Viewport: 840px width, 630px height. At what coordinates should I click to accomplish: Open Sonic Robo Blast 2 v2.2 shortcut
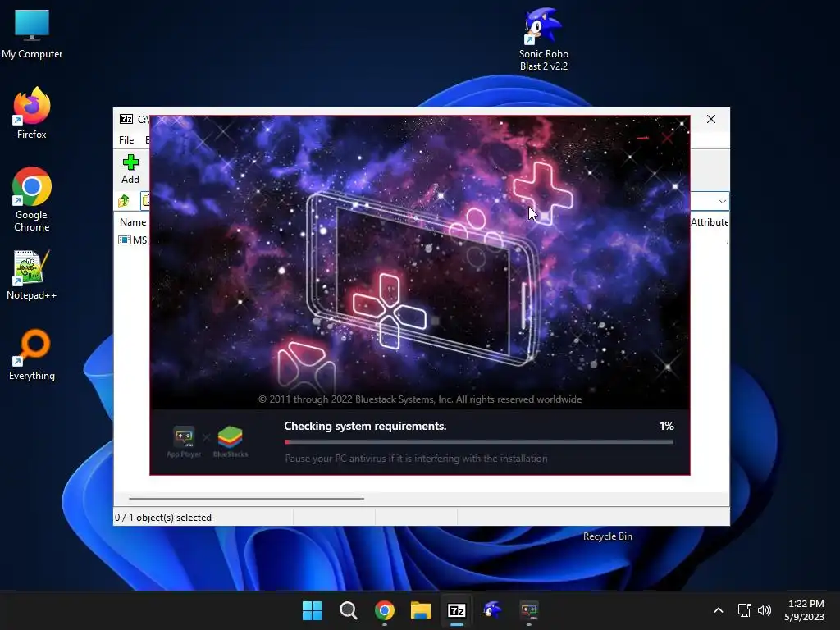[543, 40]
